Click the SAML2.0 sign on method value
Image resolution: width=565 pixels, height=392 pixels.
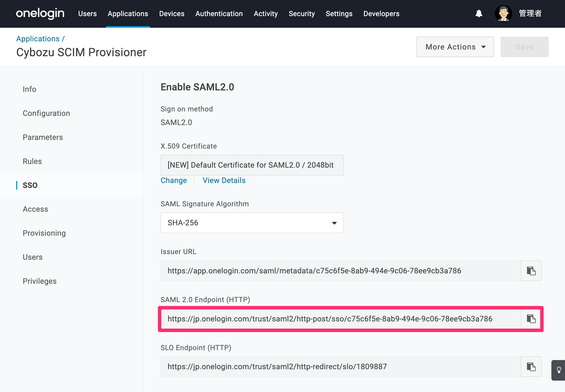176,122
